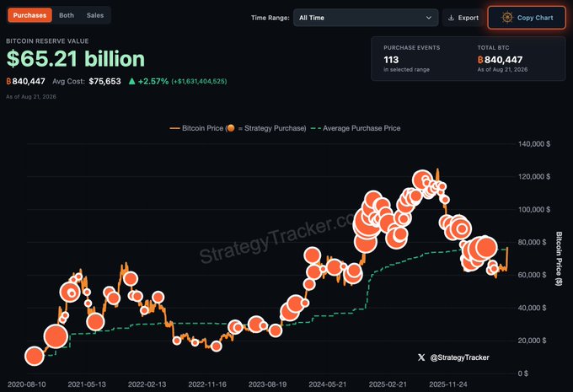Click the 140,000 $ y-axis label

click(x=534, y=143)
